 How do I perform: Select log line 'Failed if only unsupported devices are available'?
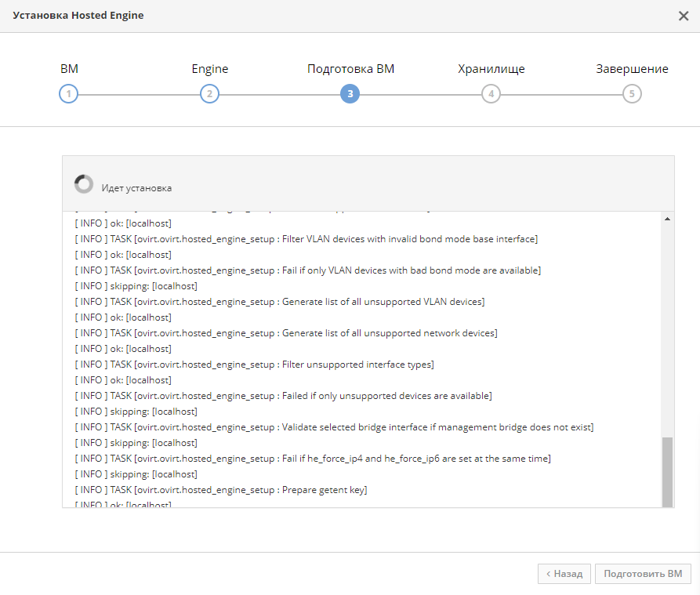coord(284,395)
